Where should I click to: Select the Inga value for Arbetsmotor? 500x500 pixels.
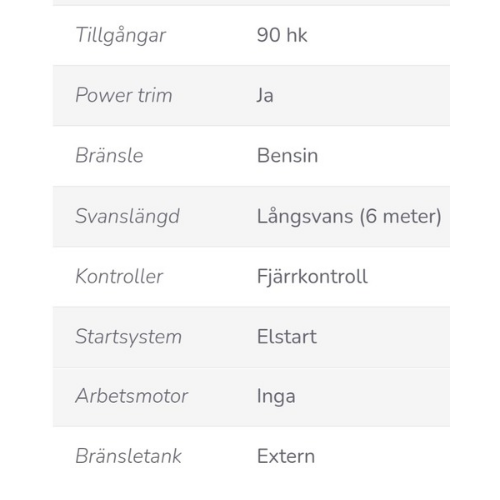(276, 397)
